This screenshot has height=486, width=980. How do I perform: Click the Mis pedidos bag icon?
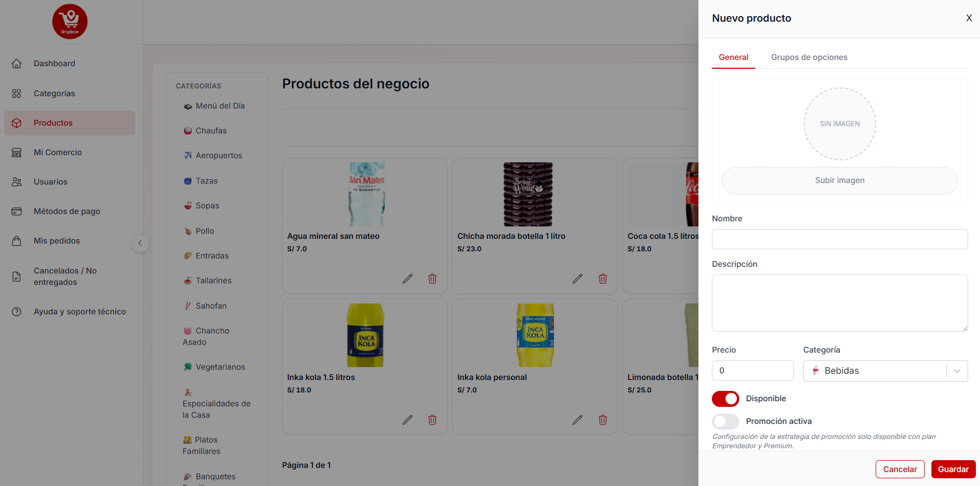17,241
